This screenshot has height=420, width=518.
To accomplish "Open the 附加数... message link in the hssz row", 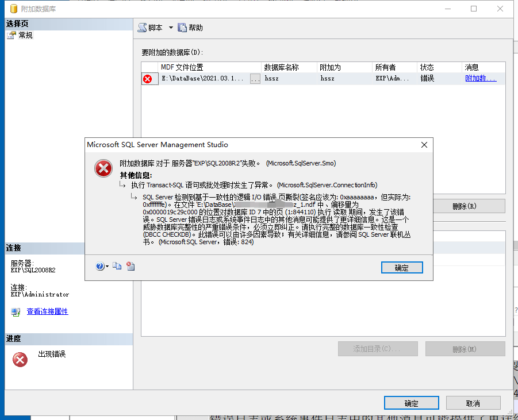I will point(481,78).
